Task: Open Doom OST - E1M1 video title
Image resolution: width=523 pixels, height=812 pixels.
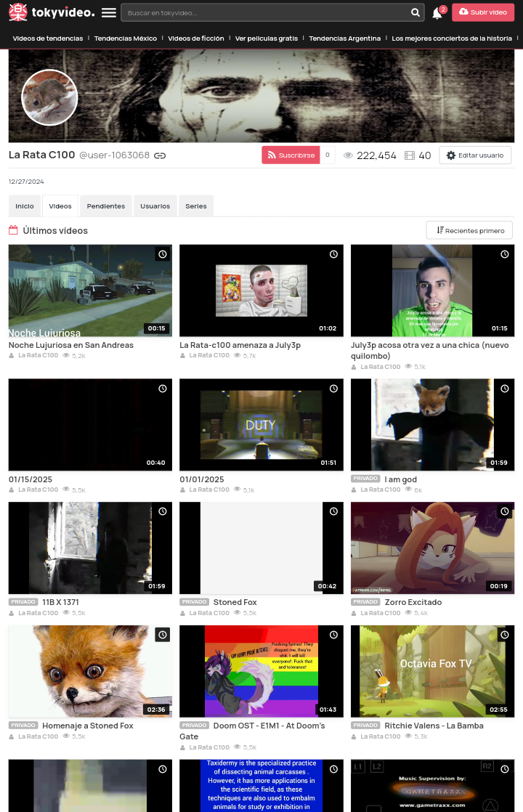Action: pos(252,731)
